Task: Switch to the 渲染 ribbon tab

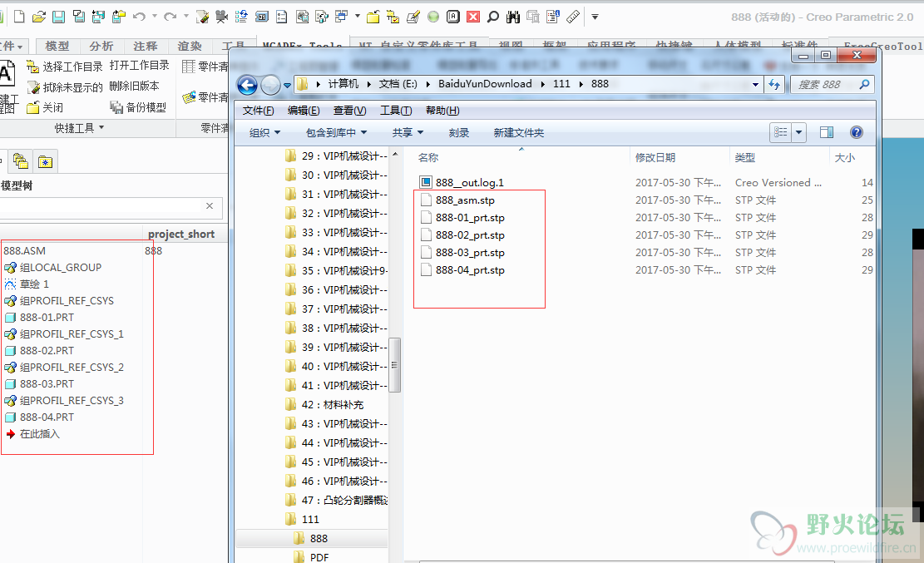Action: [190, 46]
